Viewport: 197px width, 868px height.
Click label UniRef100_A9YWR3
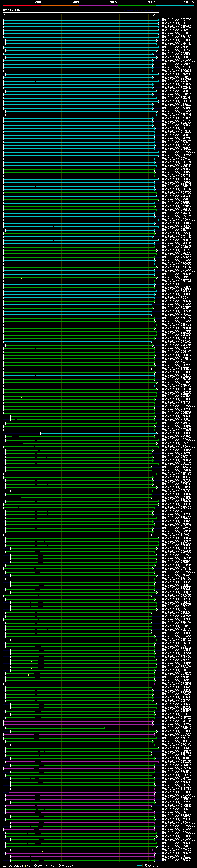177,436
